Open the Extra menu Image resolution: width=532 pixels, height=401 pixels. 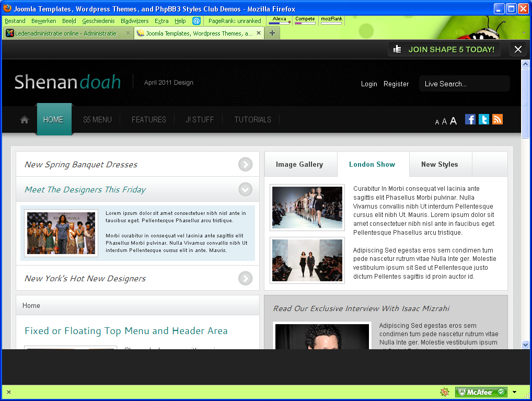161,21
